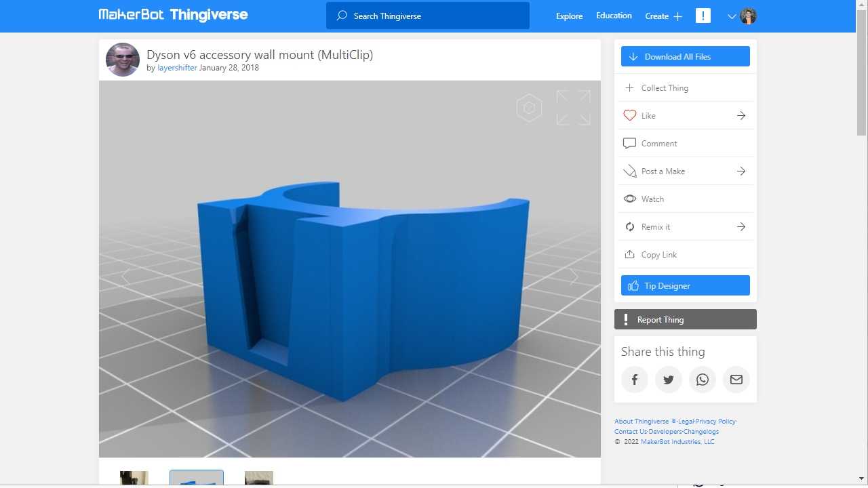Screen dimensions: 868x488
Task: Share this thing by email icon
Action: point(736,380)
